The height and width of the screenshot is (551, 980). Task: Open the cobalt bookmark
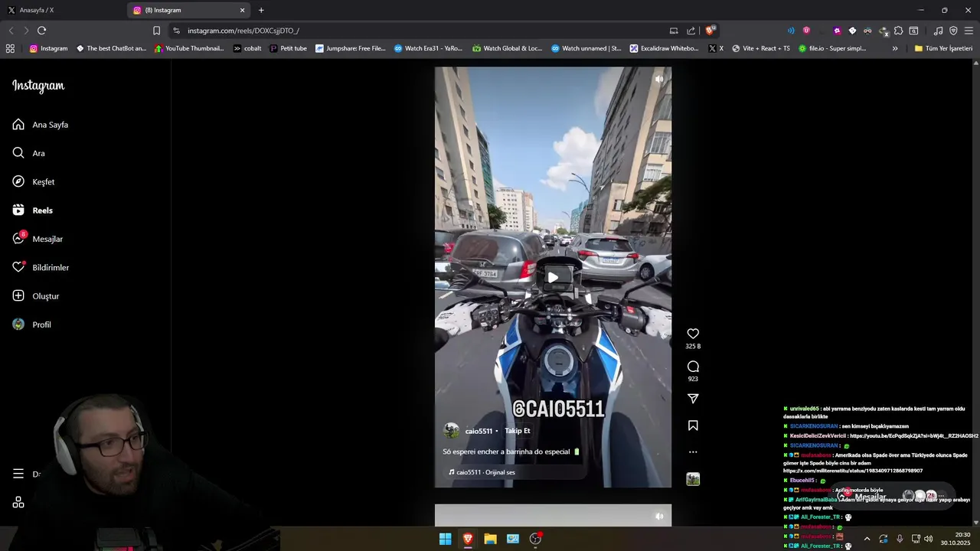(x=247, y=48)
